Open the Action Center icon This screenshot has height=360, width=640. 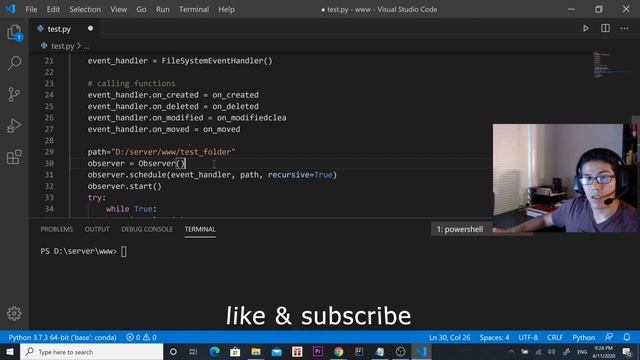(x=627, y=351)
